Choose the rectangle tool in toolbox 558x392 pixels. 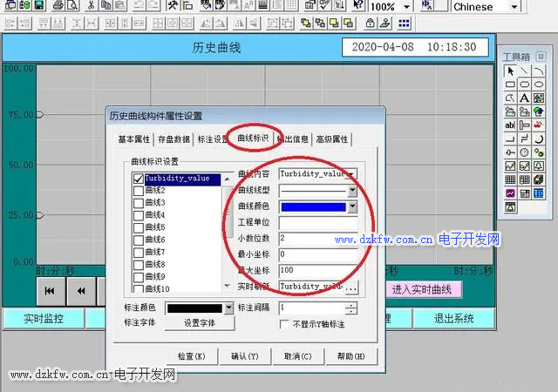point(510,84)
